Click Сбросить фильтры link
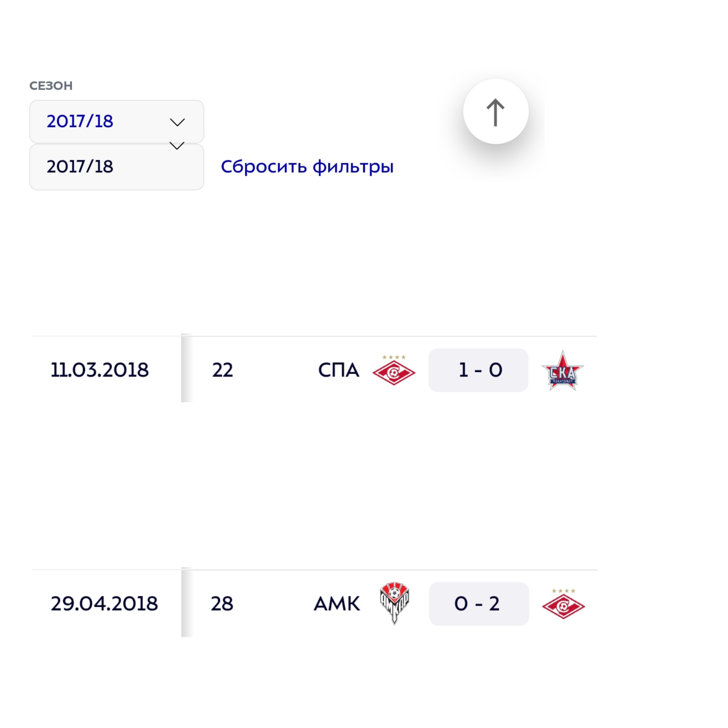This screenshot has width=728, height=728. tap(307, 167)
